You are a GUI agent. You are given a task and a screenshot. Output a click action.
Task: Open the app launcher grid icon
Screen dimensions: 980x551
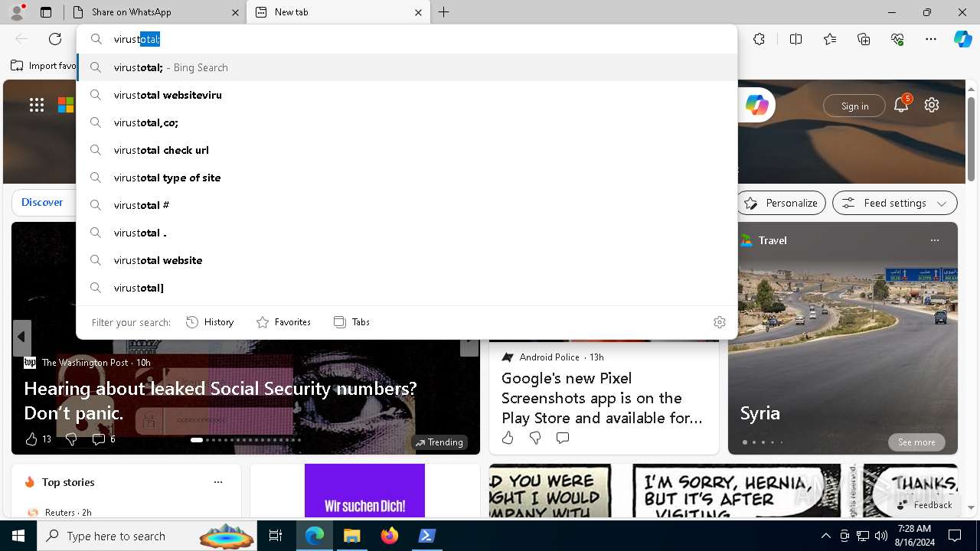click(37, 106)
